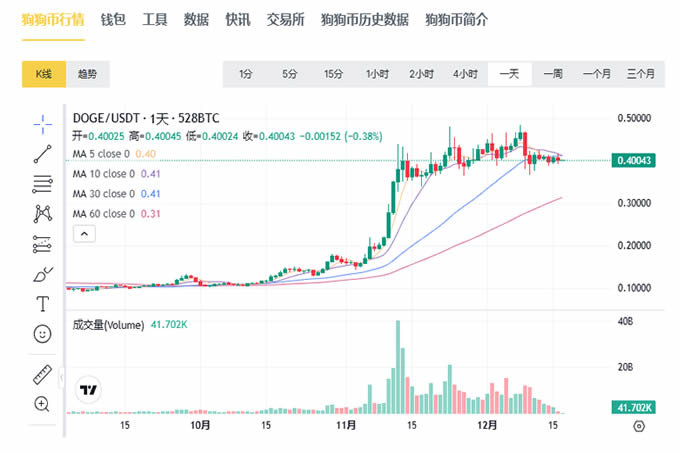This screenshot has width=680, height=453.
Task: Choose the Fibonacci retracement tool
Action: (42, 183)
